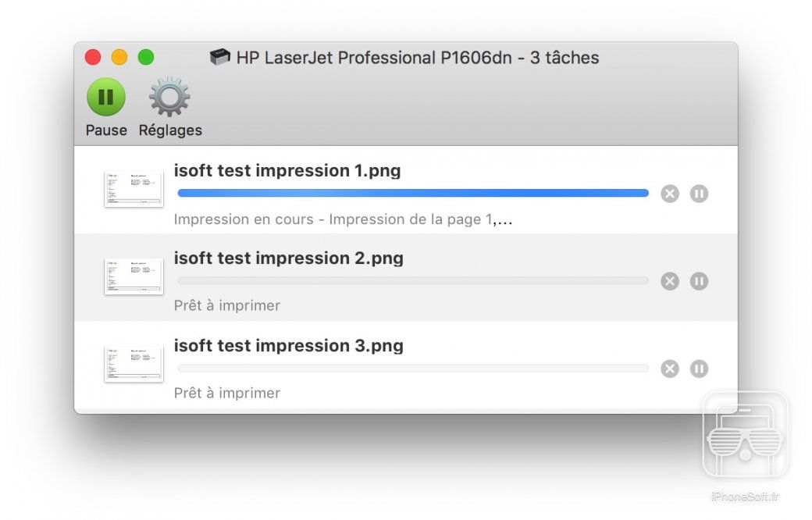This screenshot has width=812, height=520.
Task: Delete the impression 3.png print job
Action: [x=670, y=369]
